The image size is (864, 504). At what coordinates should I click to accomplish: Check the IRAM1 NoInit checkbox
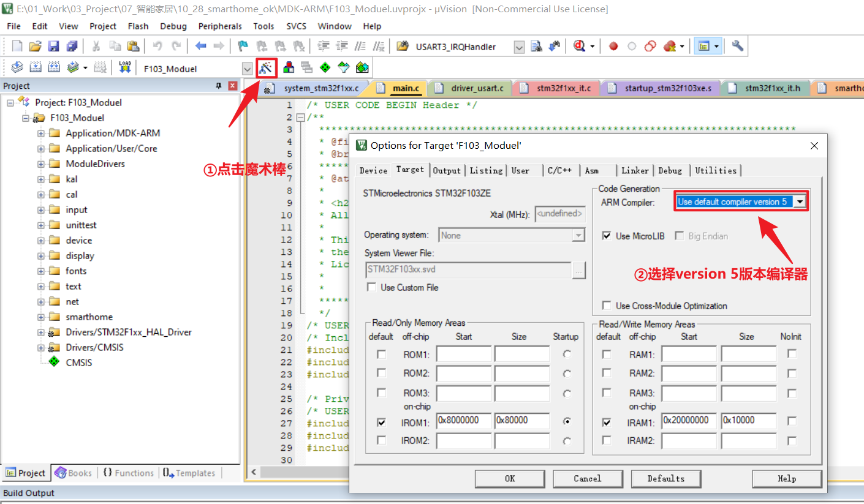(x=792, y=421)
